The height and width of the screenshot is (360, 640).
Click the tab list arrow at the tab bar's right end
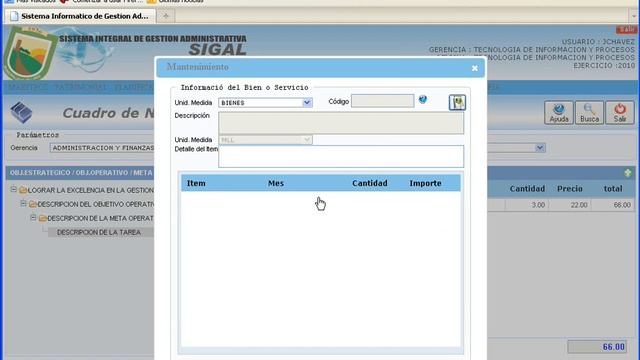coord(634,16)
